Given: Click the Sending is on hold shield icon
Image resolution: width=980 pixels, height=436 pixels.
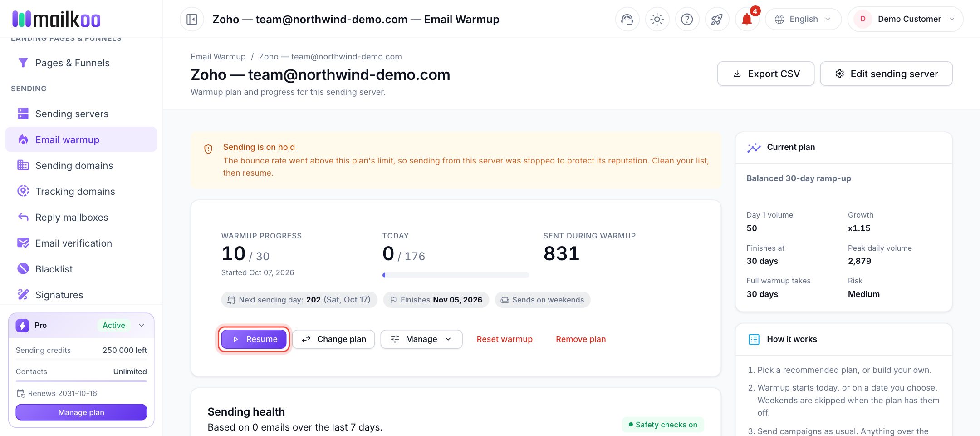Looking at the screenshot, I should click(x=208, y=149).
